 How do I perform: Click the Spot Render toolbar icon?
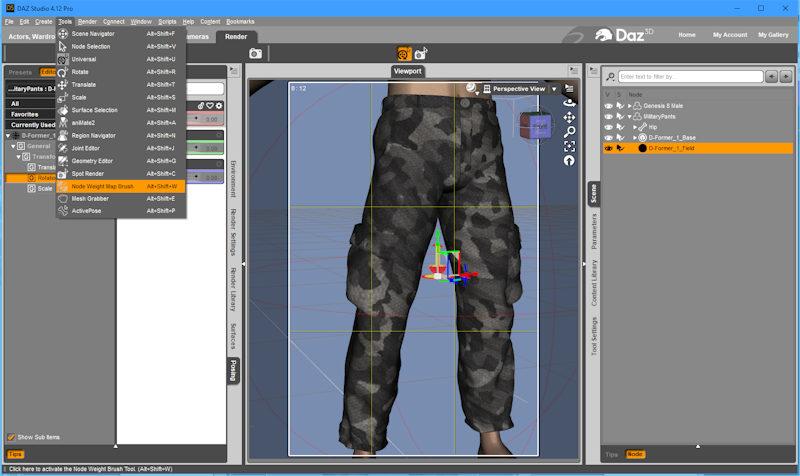click(x=421, y=54)
